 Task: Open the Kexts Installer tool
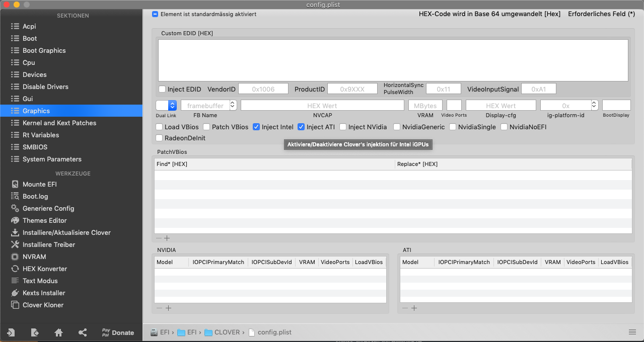click(x=44, y=293)
